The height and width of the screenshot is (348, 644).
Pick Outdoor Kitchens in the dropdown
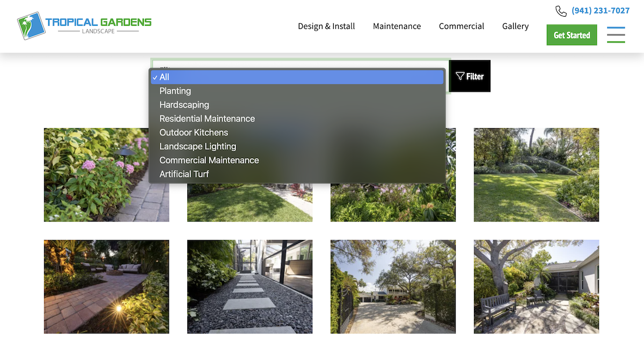[297, 132]
